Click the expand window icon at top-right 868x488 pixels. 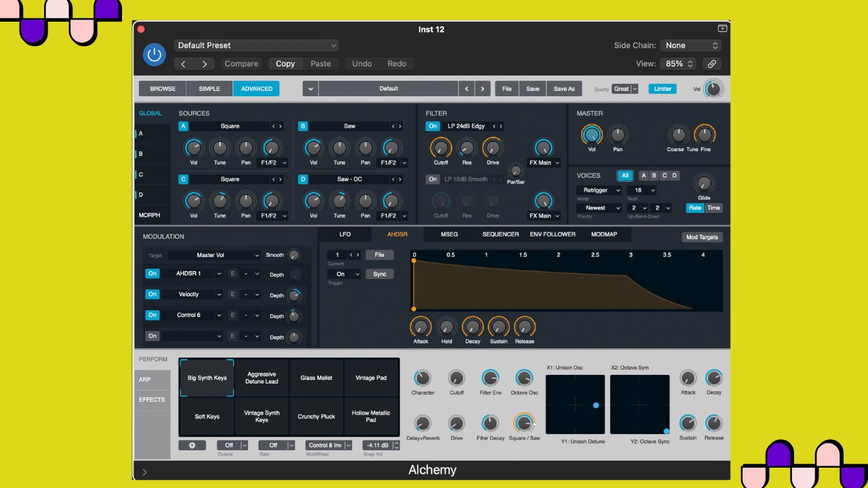pos(722,29)
